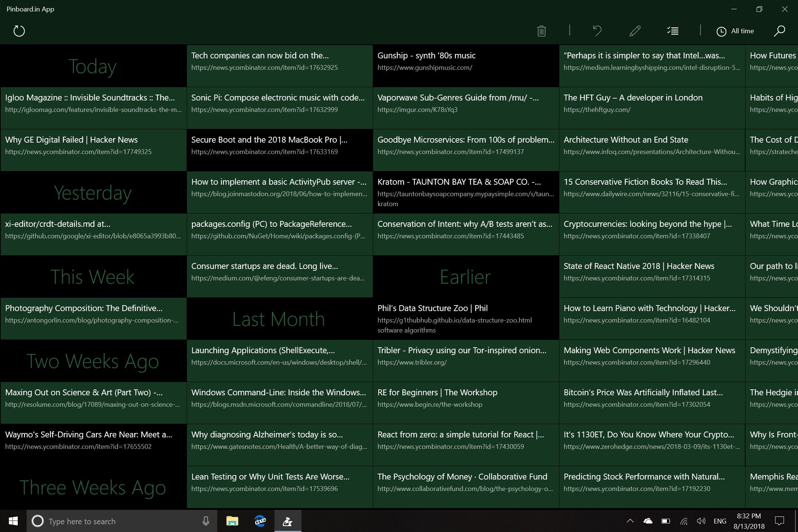798x532 pixels.
Task: Click the Type here to search box
Action: pos(122,521)
